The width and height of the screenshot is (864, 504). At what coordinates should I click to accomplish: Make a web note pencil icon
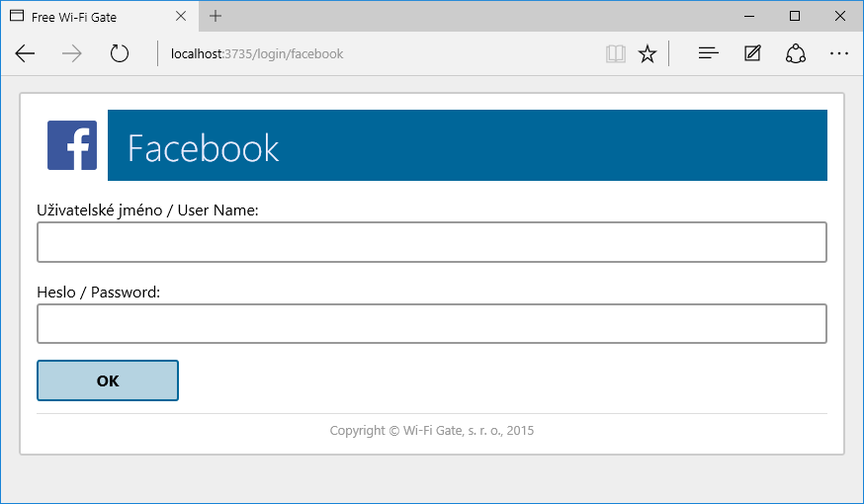752,53
